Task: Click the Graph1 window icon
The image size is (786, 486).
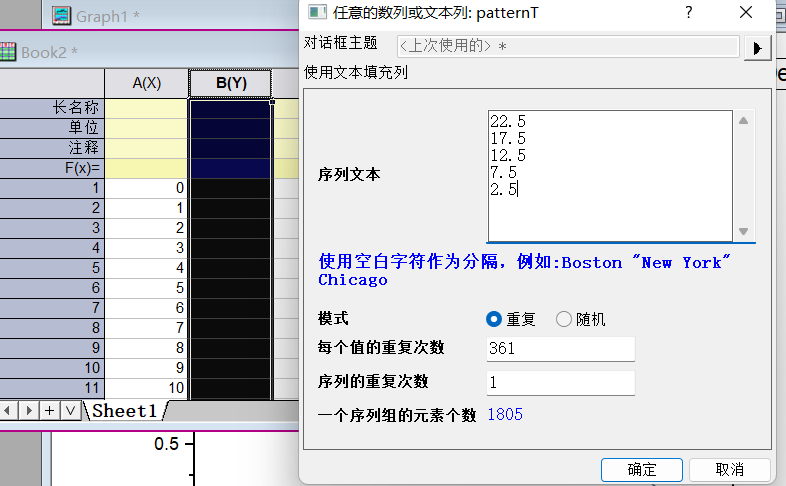Action: click(62, 15)
